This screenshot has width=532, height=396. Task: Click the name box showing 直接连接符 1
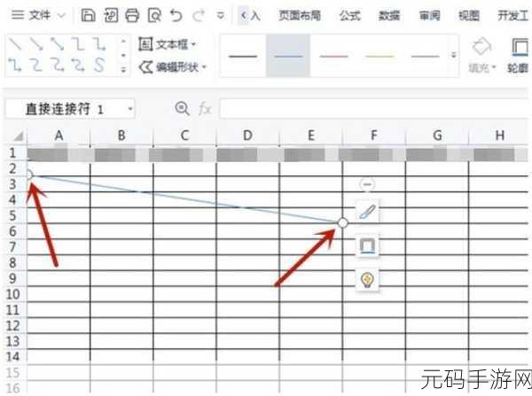pos(65,109)
